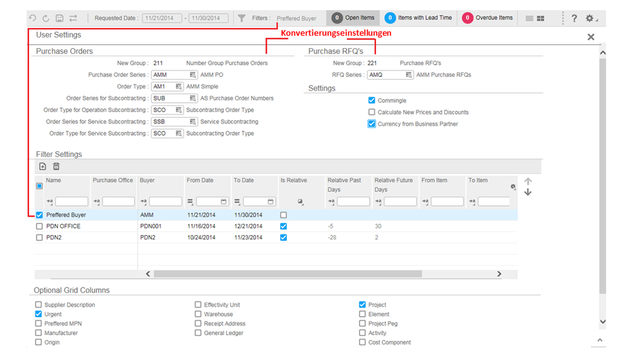Enable Calculate New Prices and Discounts

pos(372,112)
